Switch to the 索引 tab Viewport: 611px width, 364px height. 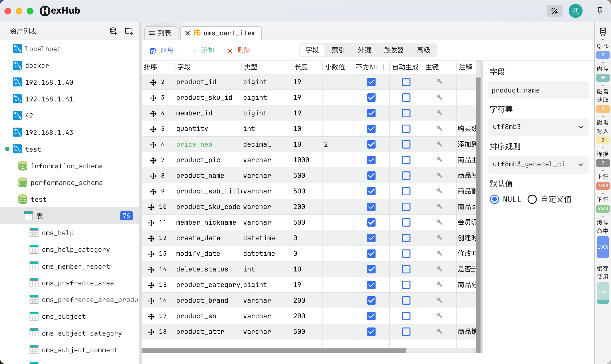tap(338, 50)
